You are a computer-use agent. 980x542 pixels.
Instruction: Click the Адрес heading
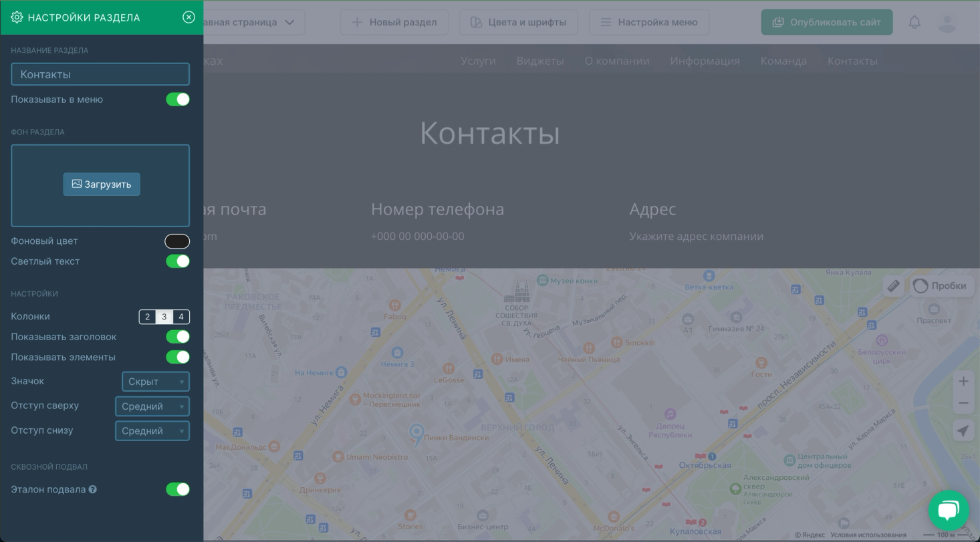(653, 209)
